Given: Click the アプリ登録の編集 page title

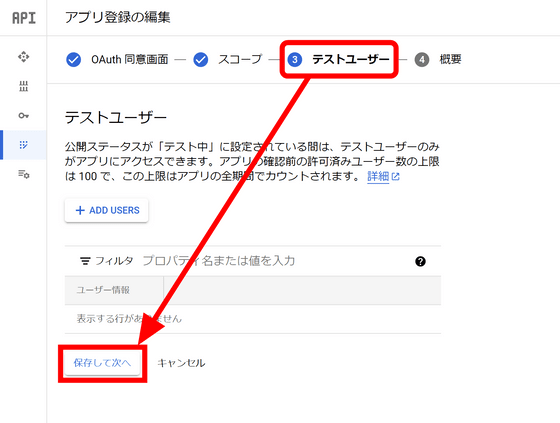Looking at the screenshot, I should [118, 17].
